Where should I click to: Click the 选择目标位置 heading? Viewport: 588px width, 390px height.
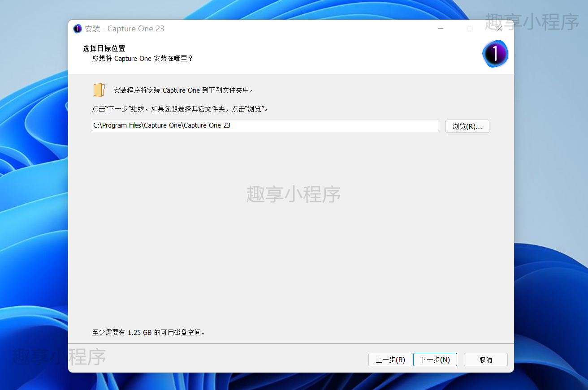104,49
